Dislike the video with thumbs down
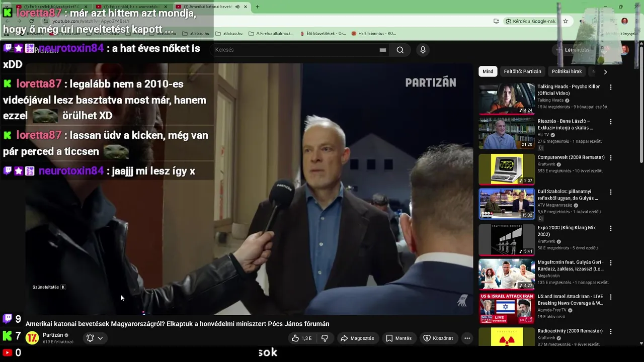Viewport: 644px width, 362px height. click(325, 338)
